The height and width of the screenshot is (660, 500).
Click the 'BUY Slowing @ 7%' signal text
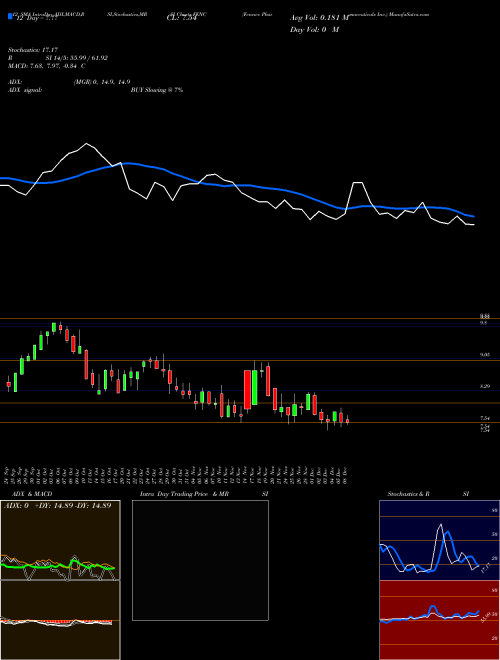coord(157,90)
